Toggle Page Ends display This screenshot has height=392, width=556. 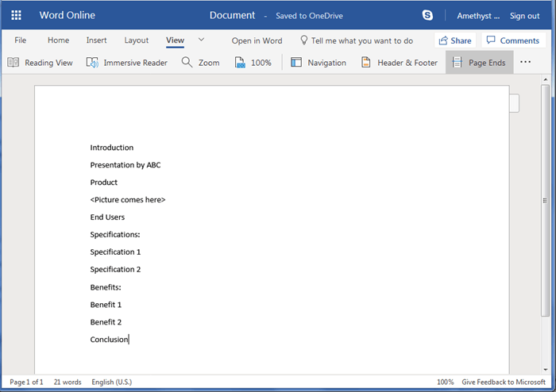pyautogui.click(x=479, y=63)
